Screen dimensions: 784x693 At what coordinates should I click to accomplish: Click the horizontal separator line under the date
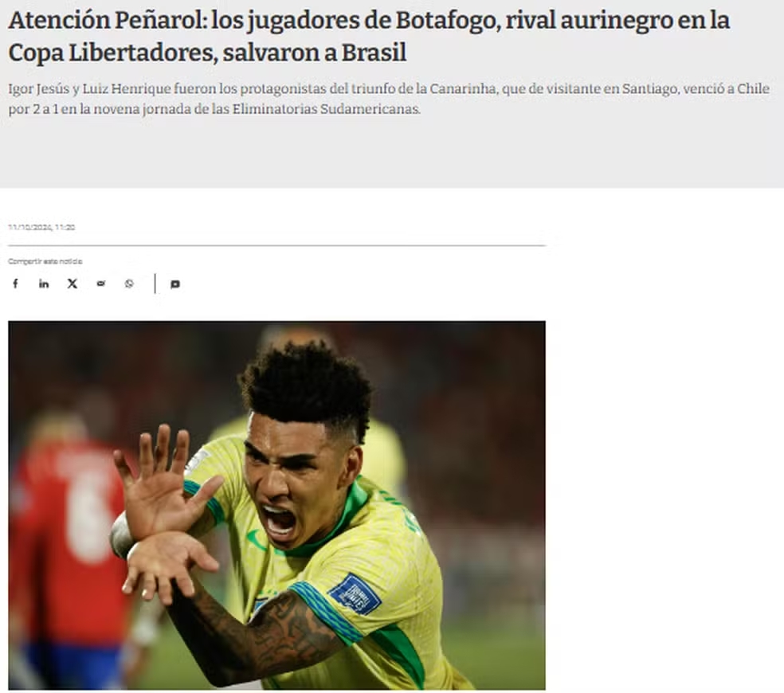point(276,245)
